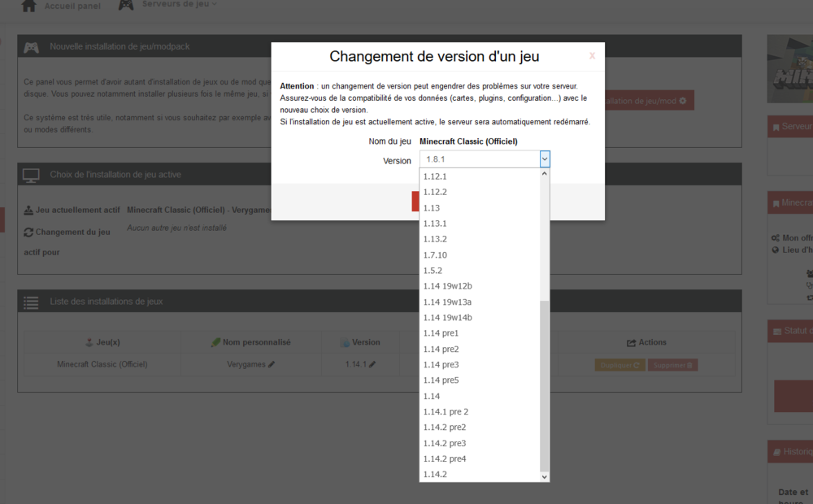Image resolution: width=813 pixels, height=504 pixels.
Task: Delete the installation with the Supprimer button
Action: click(672, 364)
